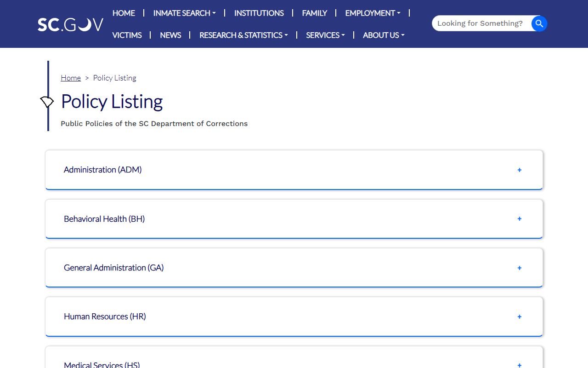Go to Home in the navigation bar
This screenshot has height=368, width=588.
click(x=124, y=13)
